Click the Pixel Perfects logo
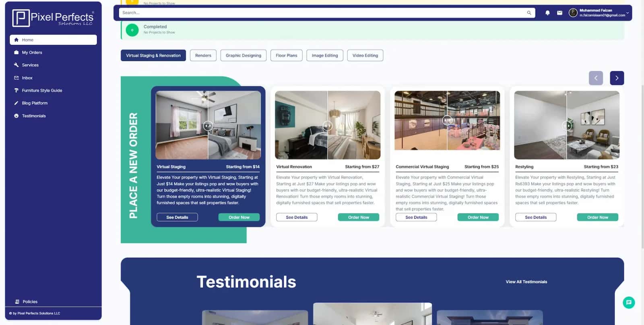 (53, 18)
